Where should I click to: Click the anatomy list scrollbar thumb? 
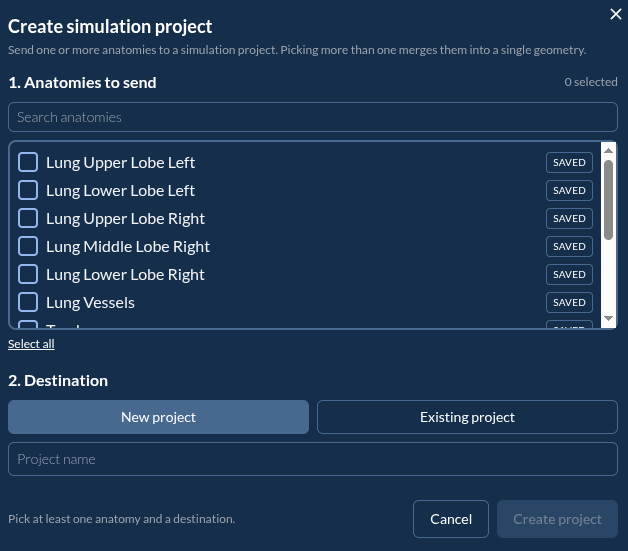coord(608,200)
